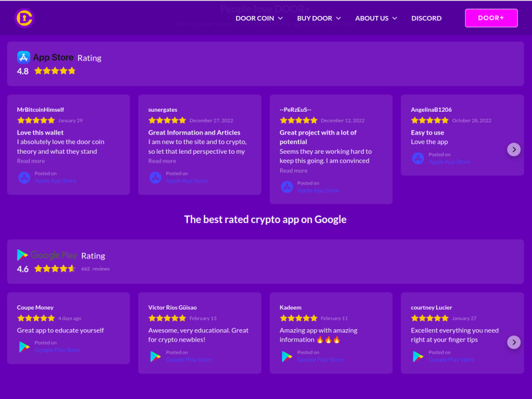Click the half-filled star in the Google Play rating
Viewport: 532px width, 399px height.
pos(71,269)
